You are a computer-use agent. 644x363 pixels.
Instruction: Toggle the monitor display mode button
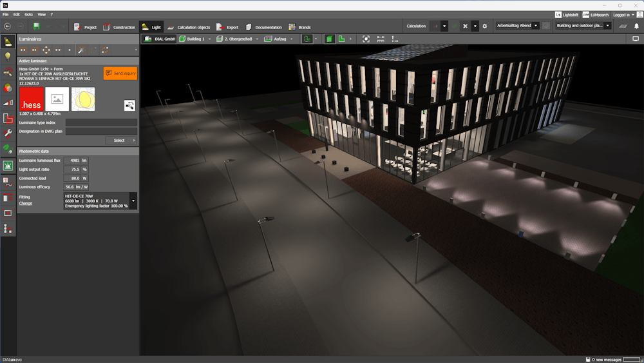pyautogui.click(x=636, y=39)
